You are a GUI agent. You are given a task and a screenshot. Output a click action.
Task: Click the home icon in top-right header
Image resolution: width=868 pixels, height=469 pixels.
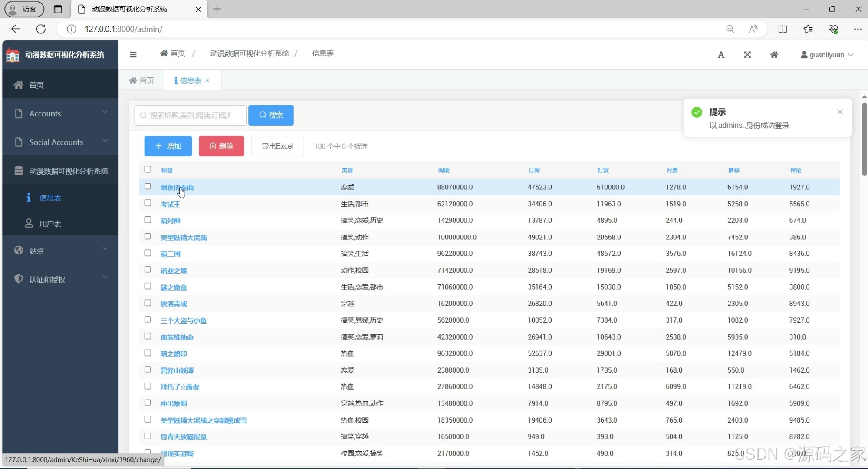click(x=774, y=55)
